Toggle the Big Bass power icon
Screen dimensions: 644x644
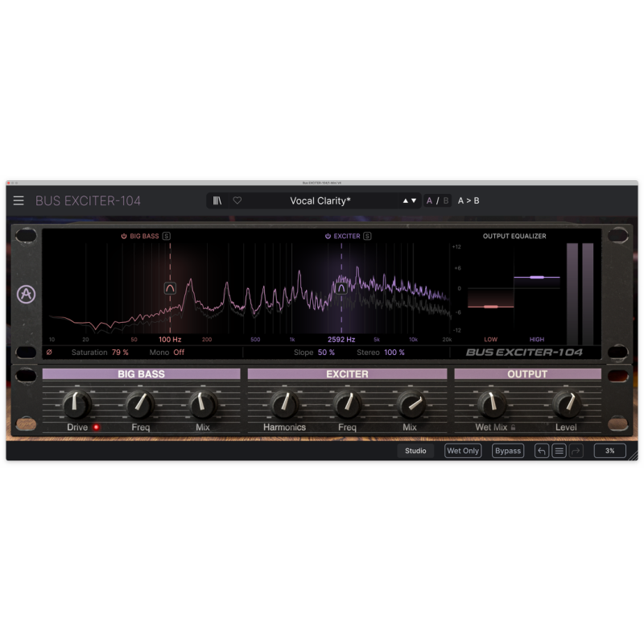point(124,236)
